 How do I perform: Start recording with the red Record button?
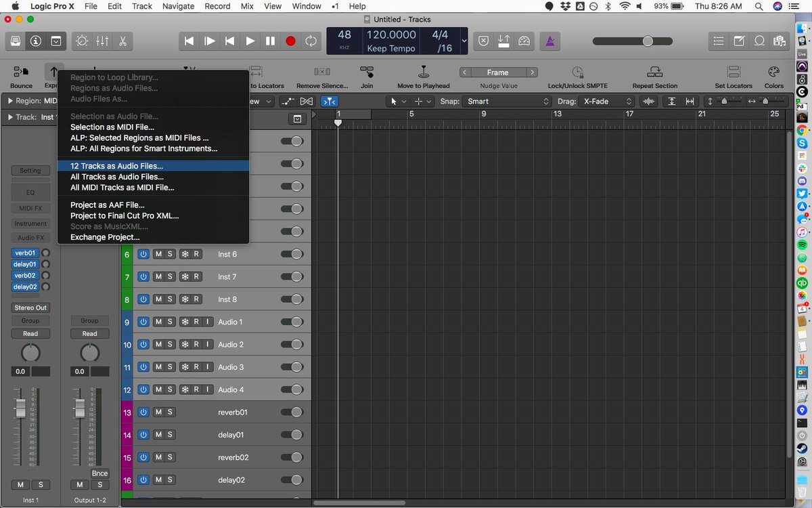(x=291, y=41)
